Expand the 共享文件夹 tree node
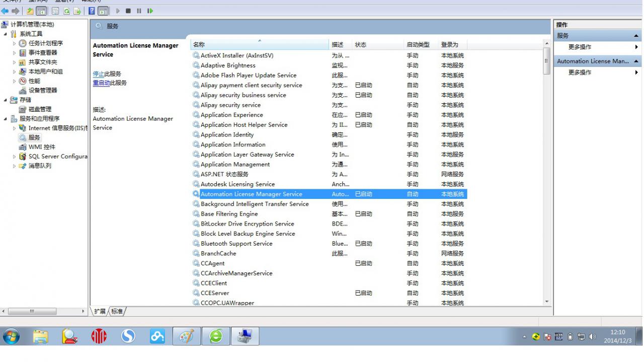Viewport: 644px width, 362px height. (15, 62)
